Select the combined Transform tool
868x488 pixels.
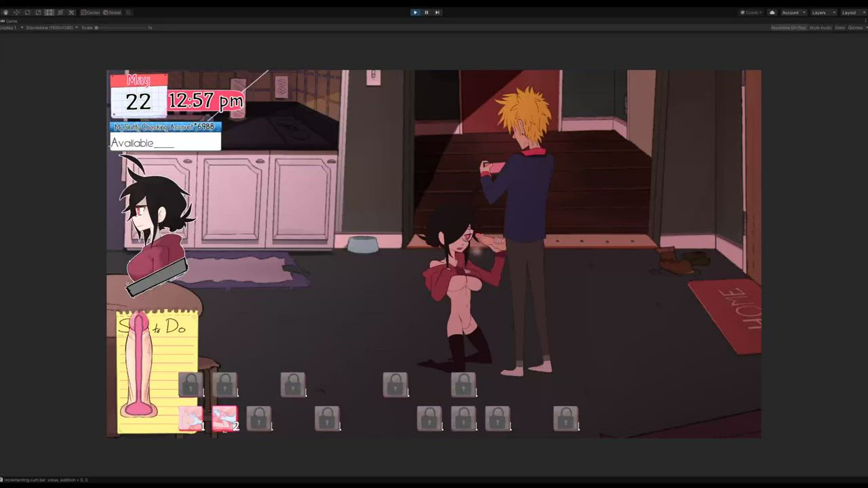pos(60,12)
